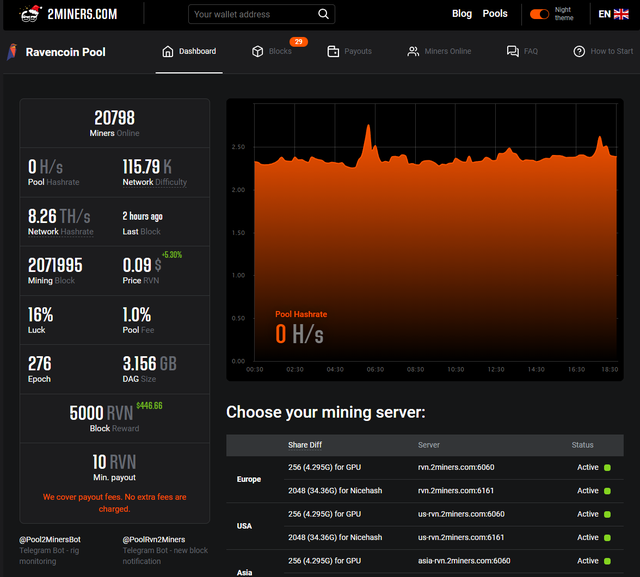Click green status dot for rvn.2miners.com:6060

[x=607, y=468]
